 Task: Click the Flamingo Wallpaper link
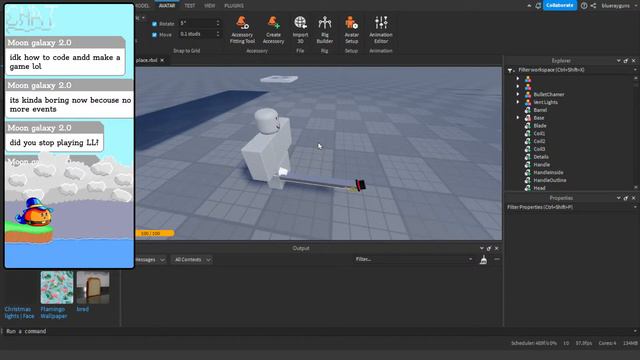(x=53, y=313)
